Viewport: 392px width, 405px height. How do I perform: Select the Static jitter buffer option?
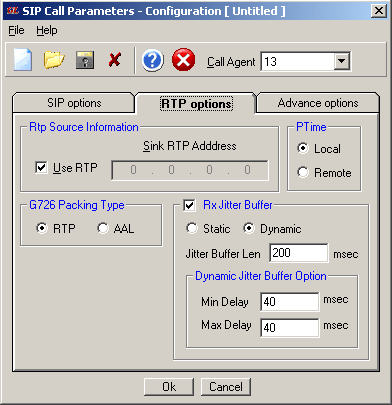pos(192,229)
